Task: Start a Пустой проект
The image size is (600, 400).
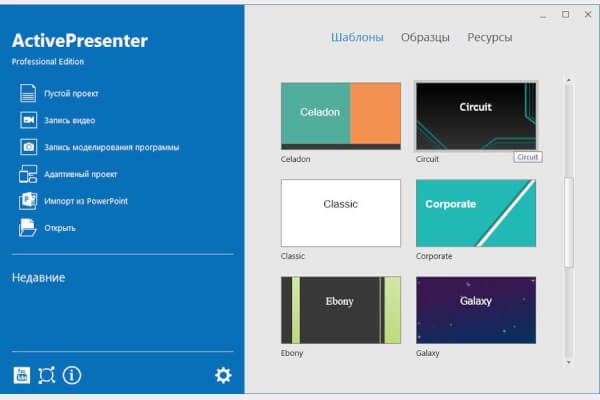Action: click(71, 94)
